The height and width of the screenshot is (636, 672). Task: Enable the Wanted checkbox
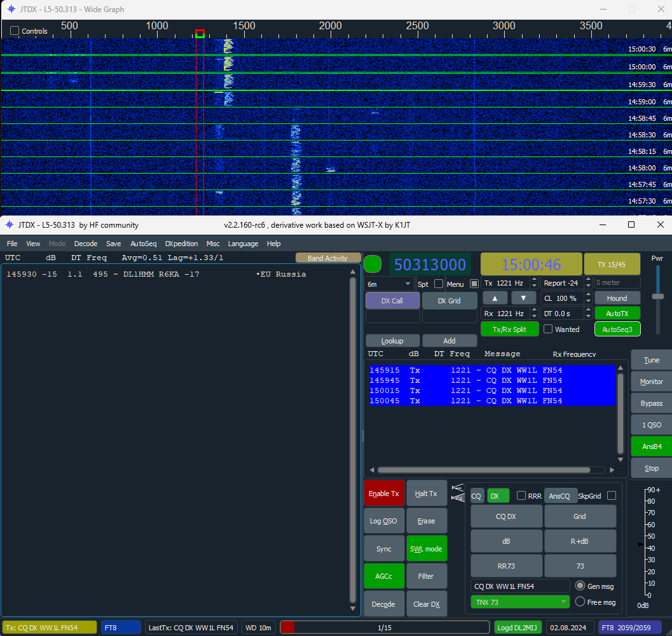[x=548, y=329]
